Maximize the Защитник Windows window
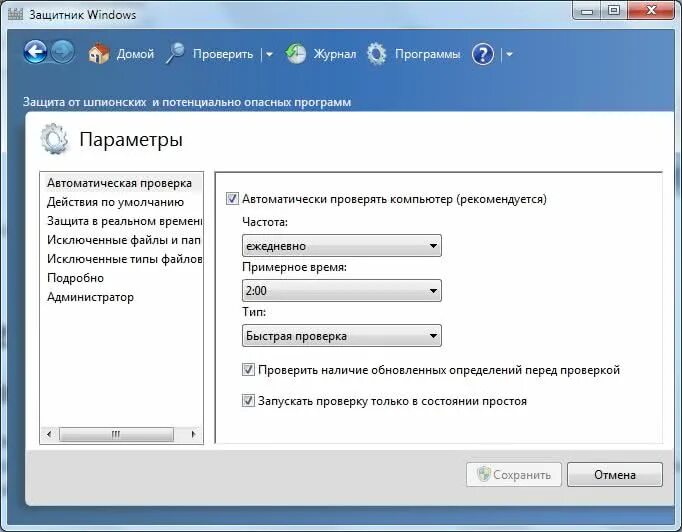The height and width of the screenshot is (532, 682). click(614, 10)
